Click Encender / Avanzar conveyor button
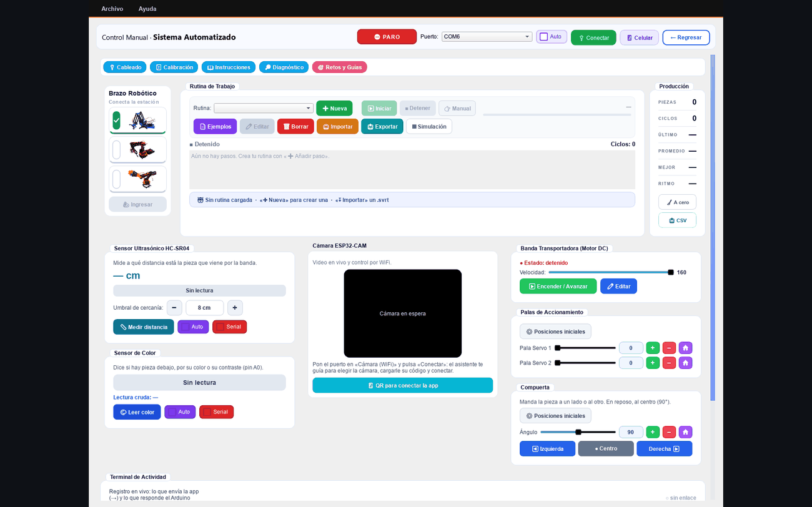Image resolution: width=812 pixels, height=507 pixels. click(558, 286)
